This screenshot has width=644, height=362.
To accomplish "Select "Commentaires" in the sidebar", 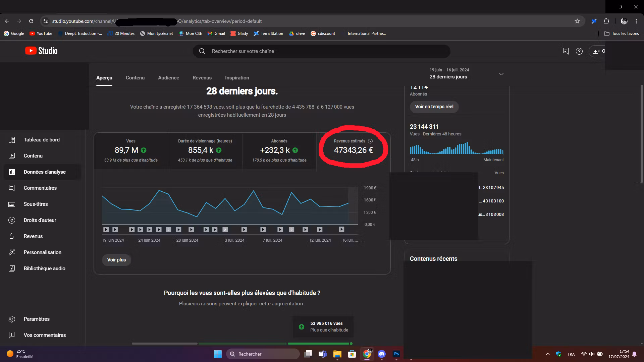I will 40,188.
